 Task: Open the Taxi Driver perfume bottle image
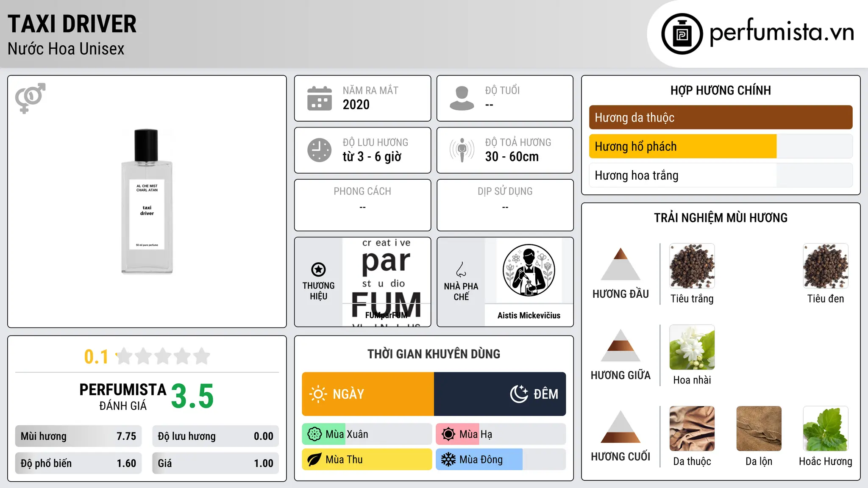(147, 202)
